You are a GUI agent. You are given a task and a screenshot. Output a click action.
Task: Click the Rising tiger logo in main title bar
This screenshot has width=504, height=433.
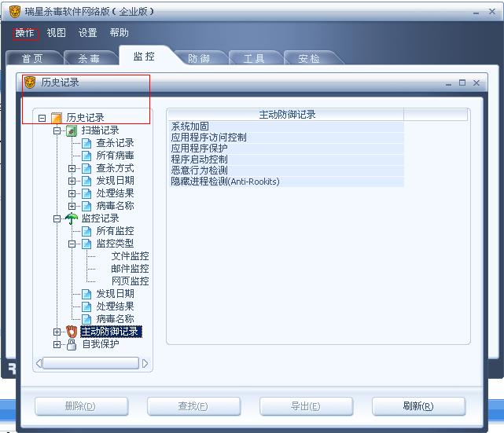coord(15,12)
